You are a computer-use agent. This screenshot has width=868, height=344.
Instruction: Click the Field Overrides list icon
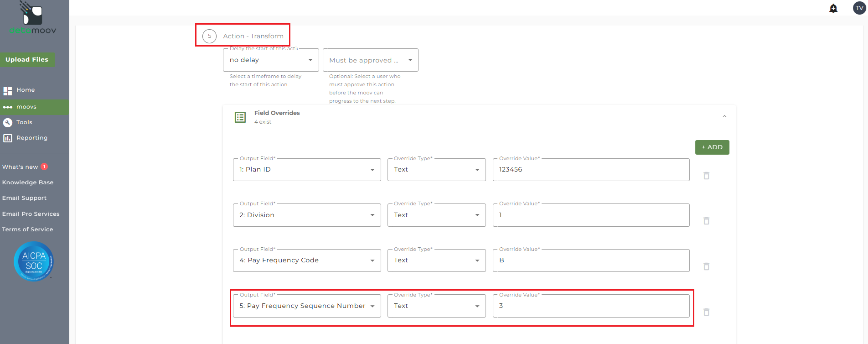(x=240, y=117)
